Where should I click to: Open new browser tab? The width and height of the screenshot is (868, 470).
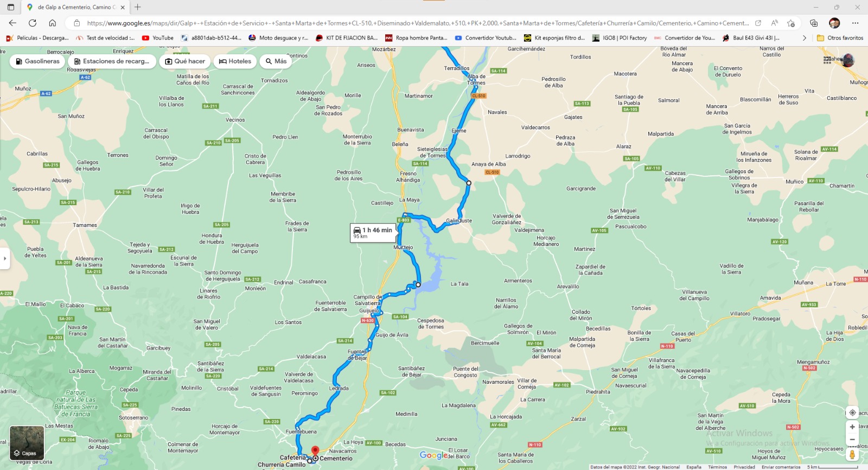point(138,7)
